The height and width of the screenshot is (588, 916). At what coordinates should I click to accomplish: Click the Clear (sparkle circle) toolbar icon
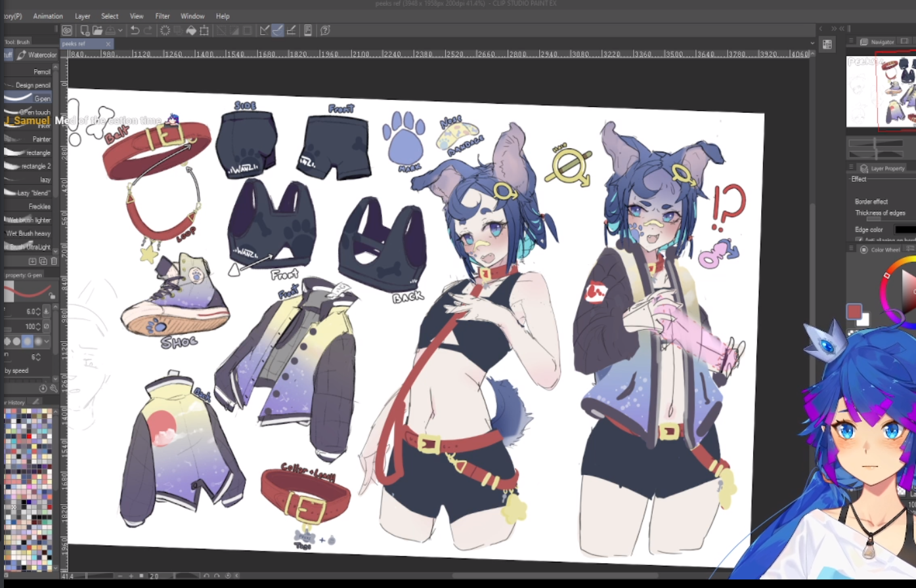pyautogui.click(x=165, y=30)
